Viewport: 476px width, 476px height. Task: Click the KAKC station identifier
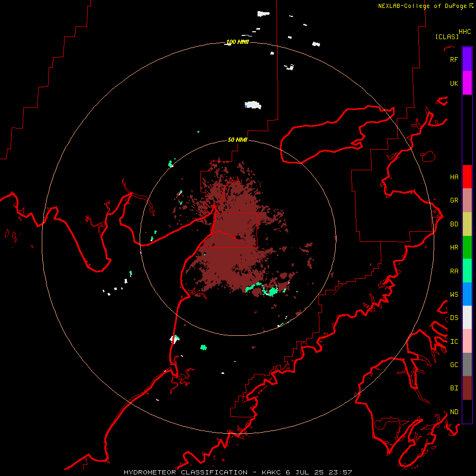(271, 472)
